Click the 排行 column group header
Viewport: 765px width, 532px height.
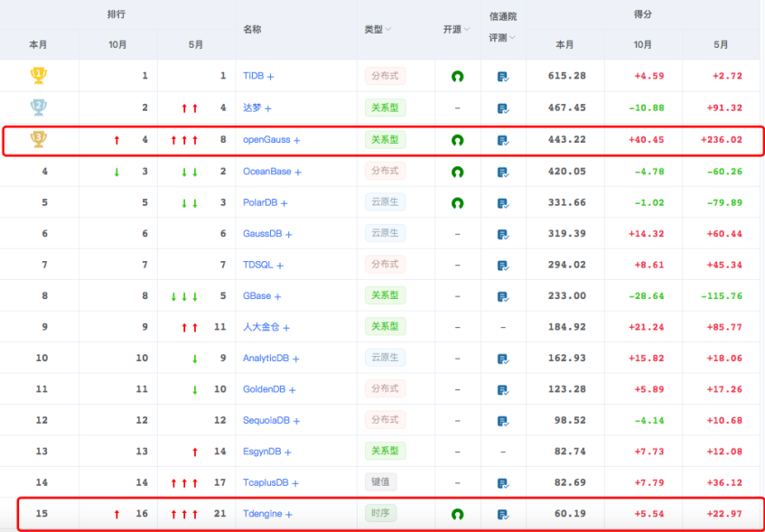click(117, 14)
